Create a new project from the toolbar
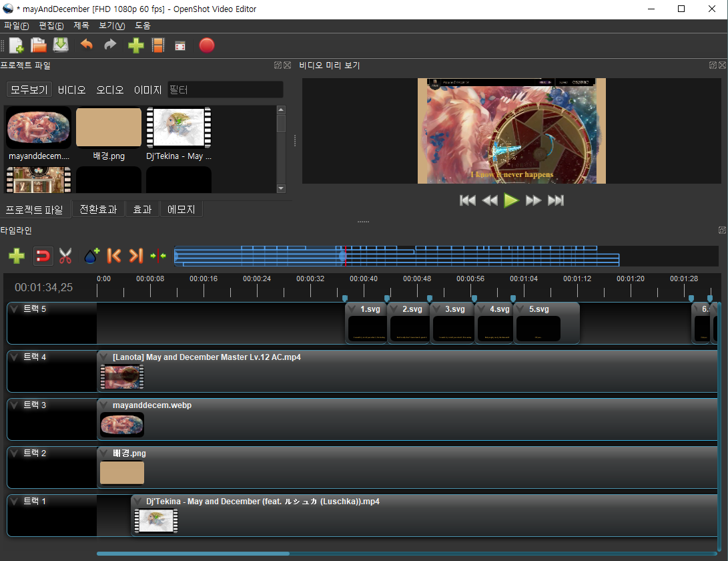This screenshot has height=561, width=728. 16,45
